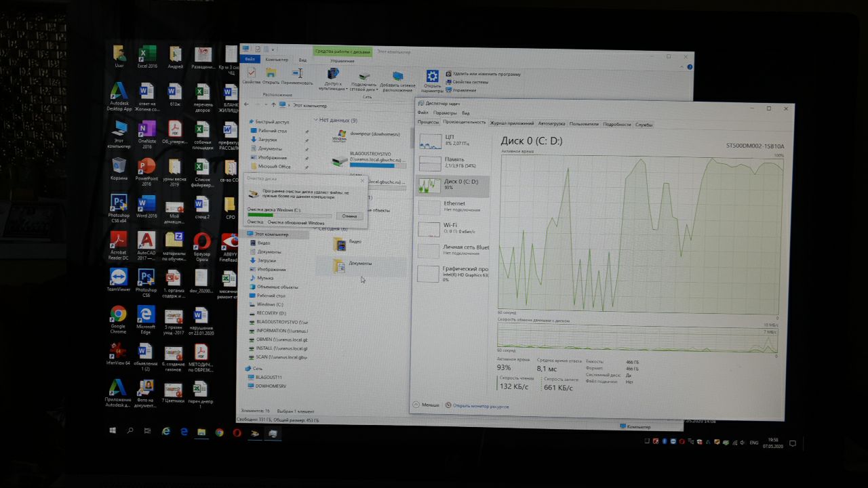
Task: Click Chrome icon on the taskbar
Action: [220, 432]
